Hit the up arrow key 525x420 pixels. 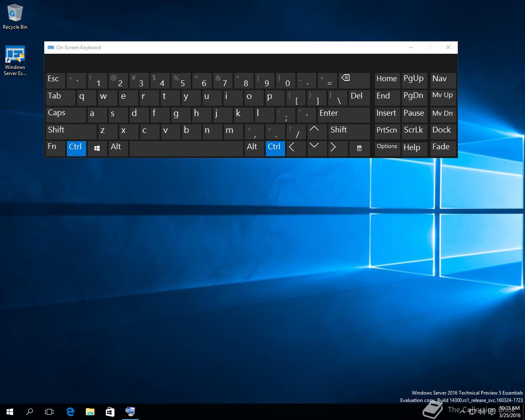point(317,132)
